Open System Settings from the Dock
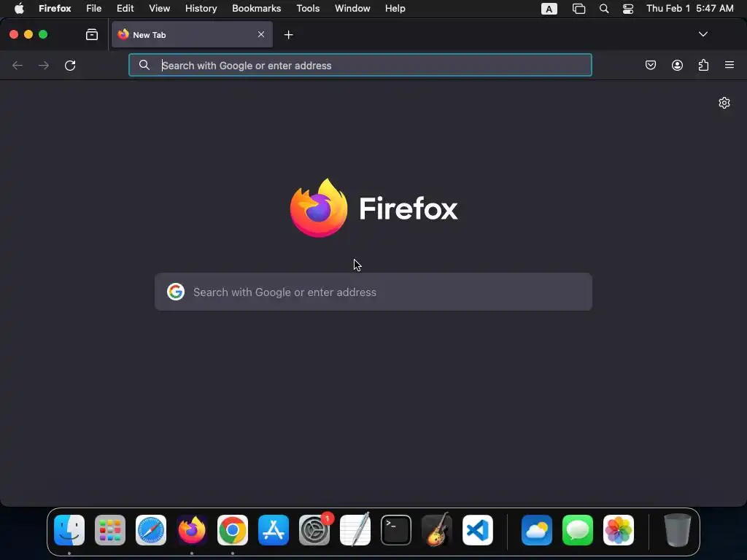Screen dimensions: 747x560 coord(314,530)
